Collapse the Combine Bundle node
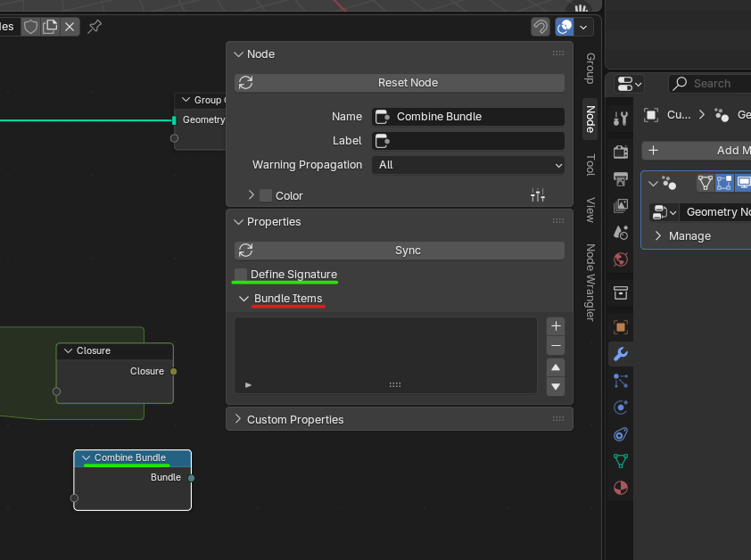 click(87, 458)
